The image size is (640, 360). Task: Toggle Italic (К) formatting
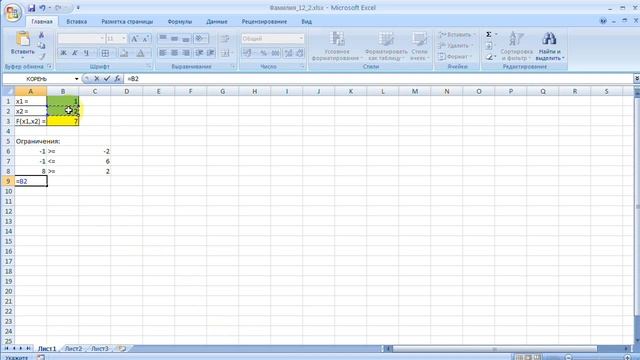tap(75, 53)
